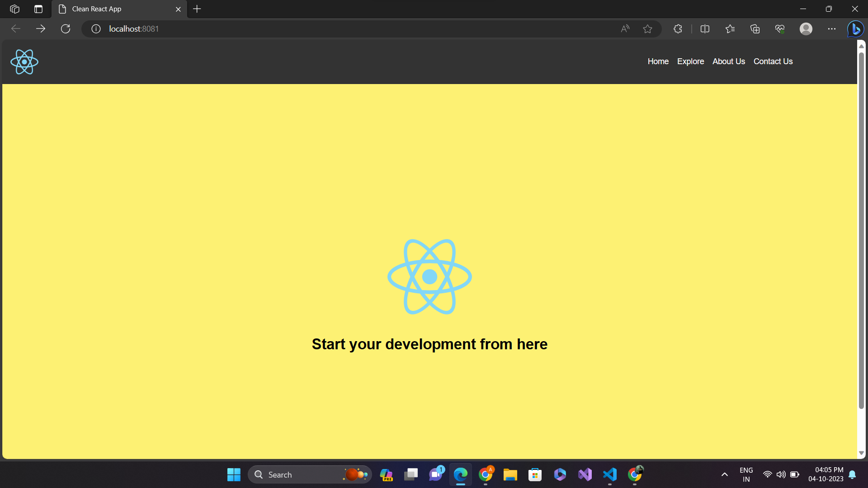Click the Read aloud icon
The image size is (868, 488).
click(x=625, y=28)
